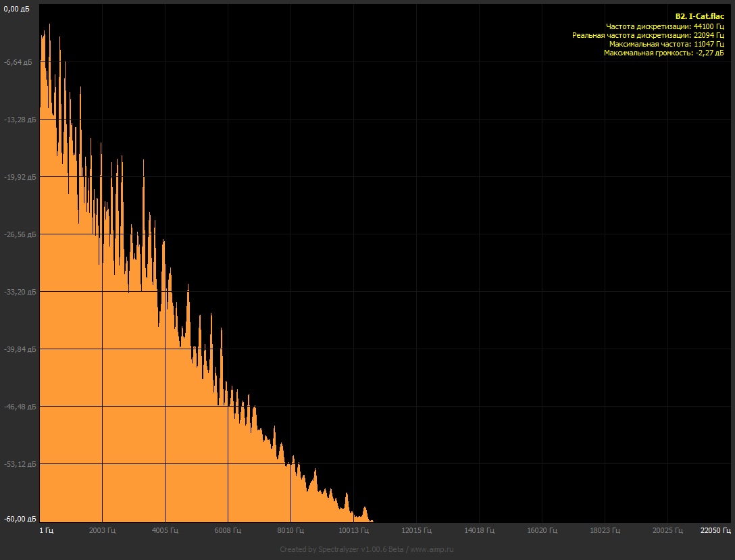Select the 22094 Гц real sample rate line
This screenshot has height=560, width=735.
point(648,34)
